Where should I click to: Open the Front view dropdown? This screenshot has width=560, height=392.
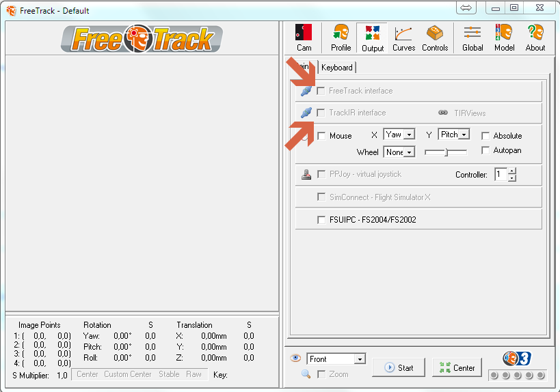336,359
